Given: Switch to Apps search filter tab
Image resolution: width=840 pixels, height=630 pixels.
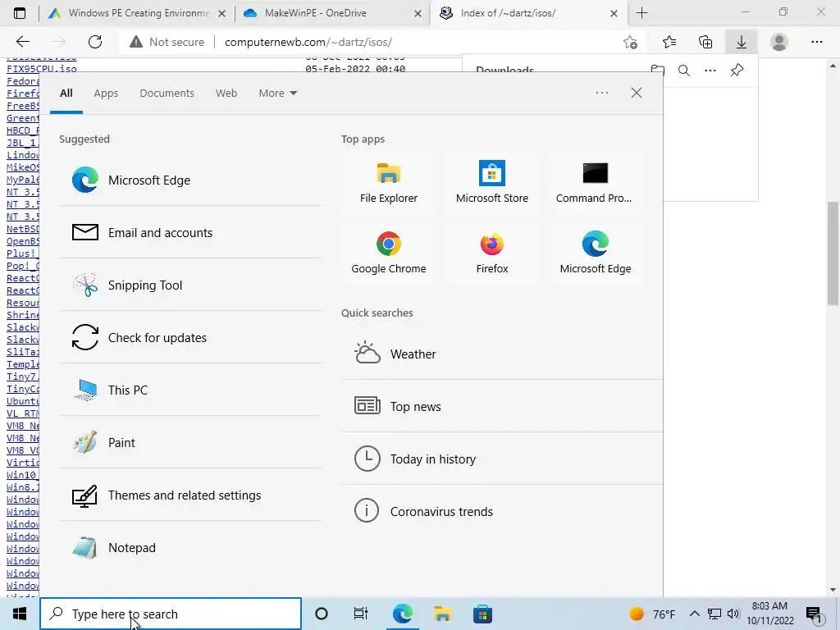Looking at the screenshot, I should (x=106, y=94).
